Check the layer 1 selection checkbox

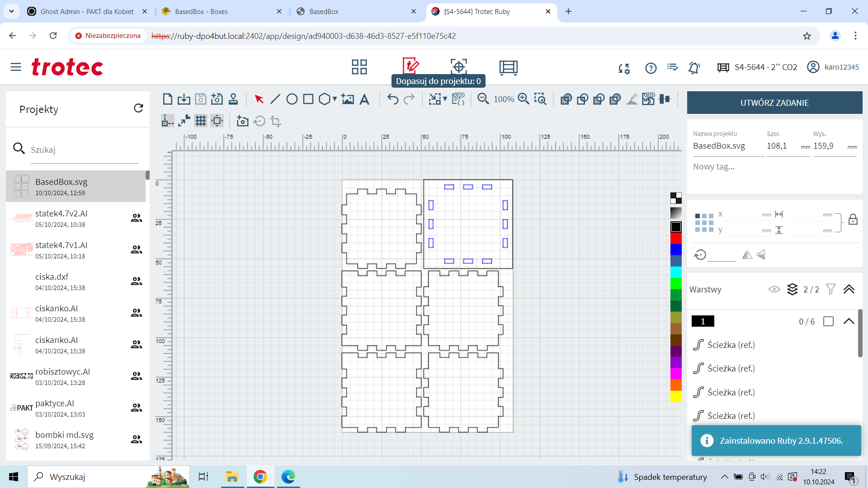[828, 321]
